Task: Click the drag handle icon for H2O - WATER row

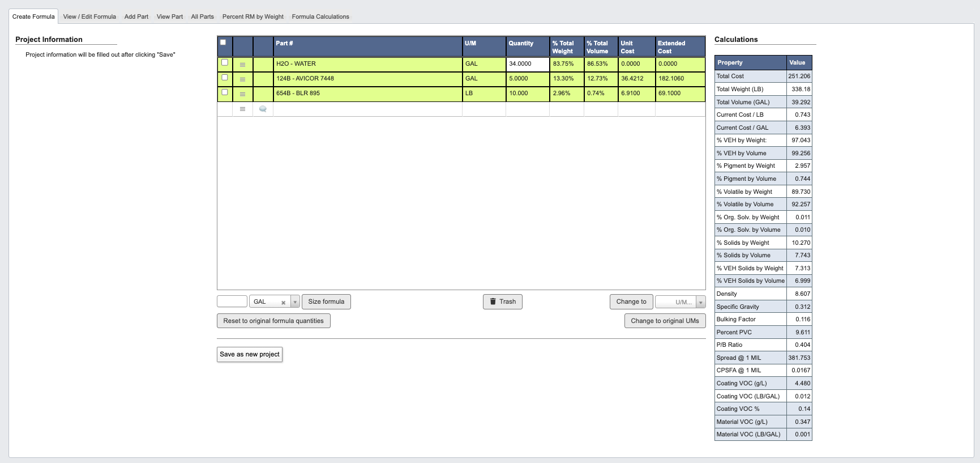Action: coord(242,65)
